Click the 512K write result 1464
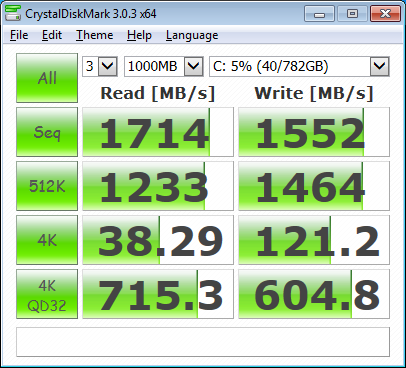 pos(314,186)
